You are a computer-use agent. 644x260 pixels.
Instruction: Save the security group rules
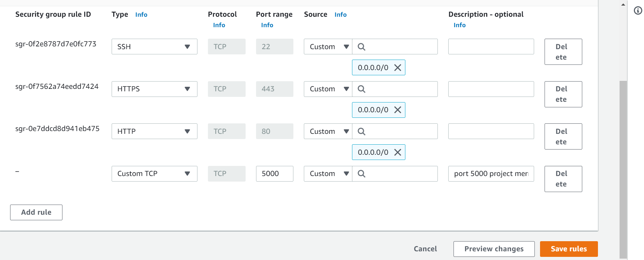pos(569,249)
